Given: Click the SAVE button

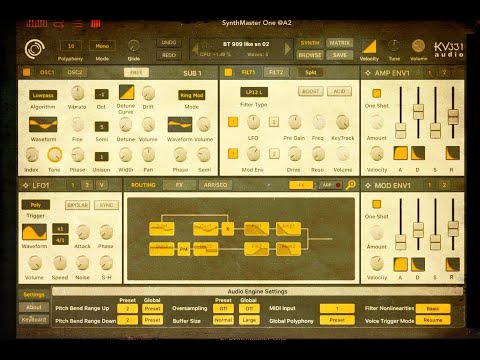Looking at the screenshot, I should coord(340,55).
